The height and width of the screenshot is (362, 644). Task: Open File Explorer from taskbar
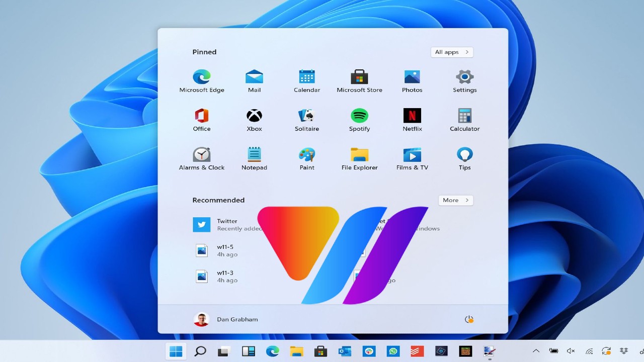pyautogui.click(x=296, y=351)
